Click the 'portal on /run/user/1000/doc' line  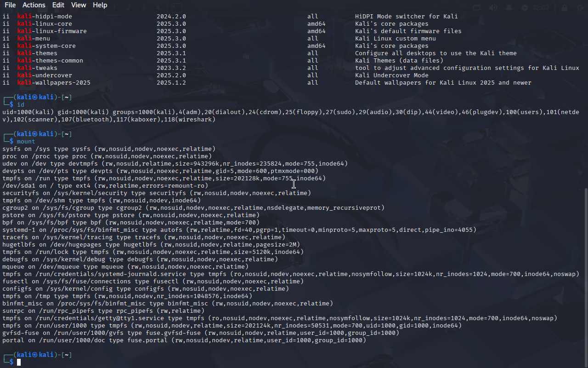[184, 340]
